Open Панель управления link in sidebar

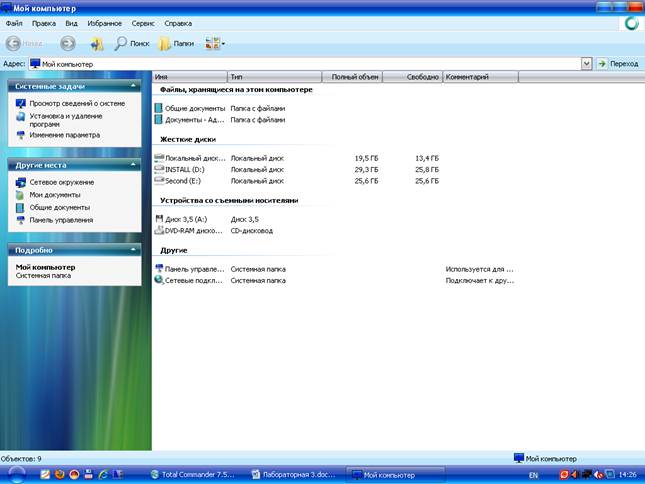[x=61, y=220]
